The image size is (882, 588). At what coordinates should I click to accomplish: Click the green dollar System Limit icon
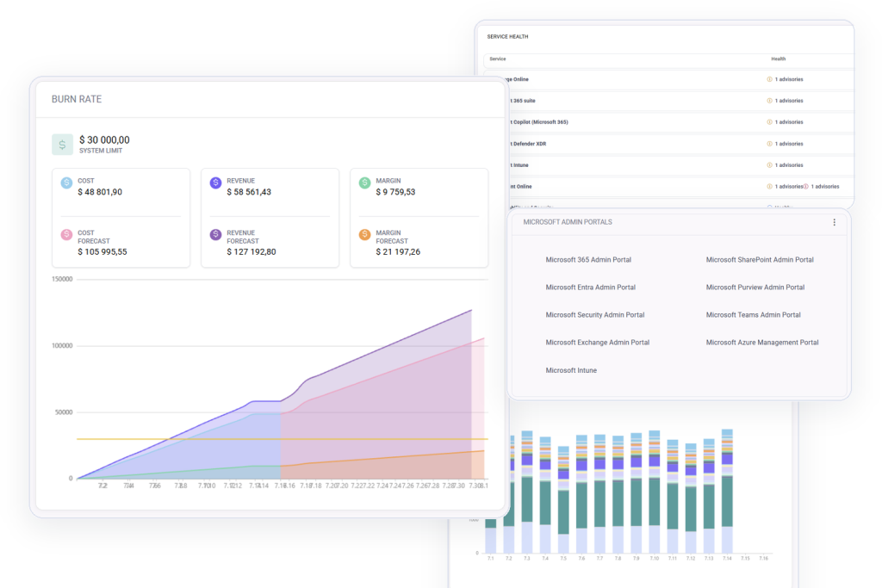62,145
